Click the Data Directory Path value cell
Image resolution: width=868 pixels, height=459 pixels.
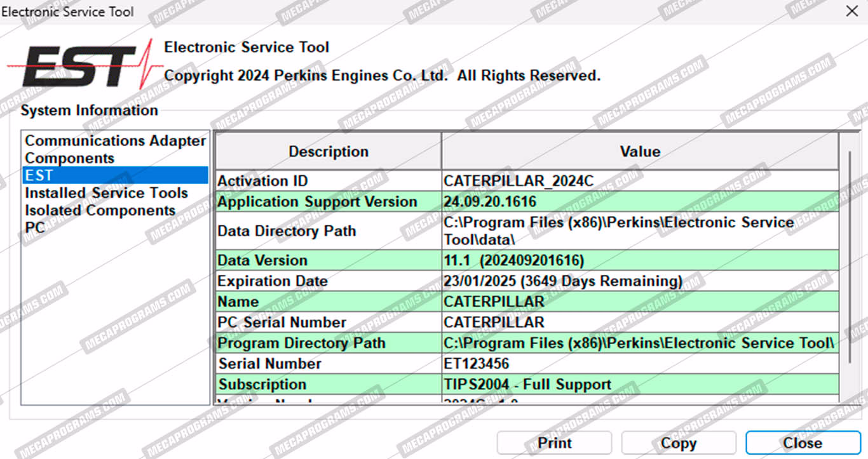pyautogui.click(x=640, y=231)
